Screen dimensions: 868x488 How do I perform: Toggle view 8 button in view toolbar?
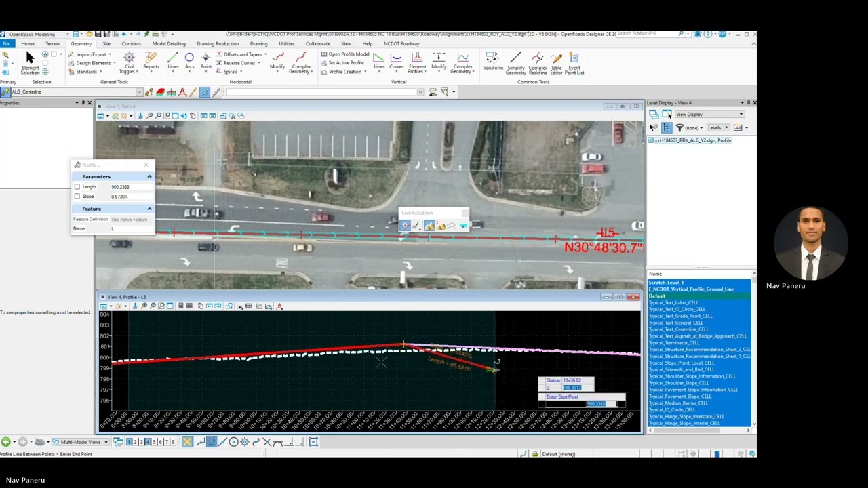(173, 442)
